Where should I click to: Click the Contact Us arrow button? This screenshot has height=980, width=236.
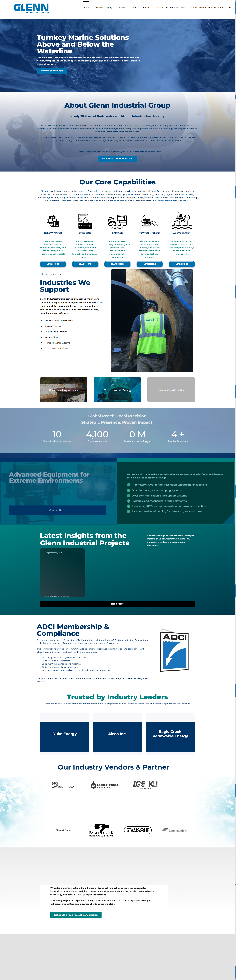58,510
